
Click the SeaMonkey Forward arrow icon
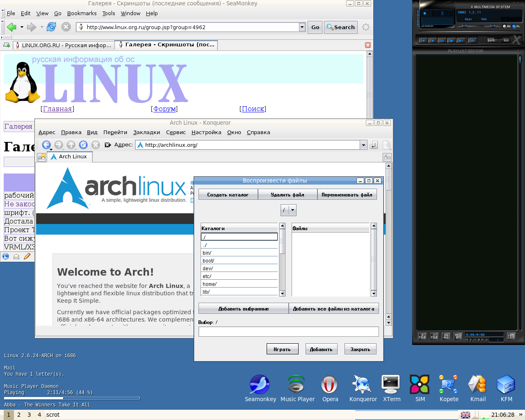coord(31,27)
